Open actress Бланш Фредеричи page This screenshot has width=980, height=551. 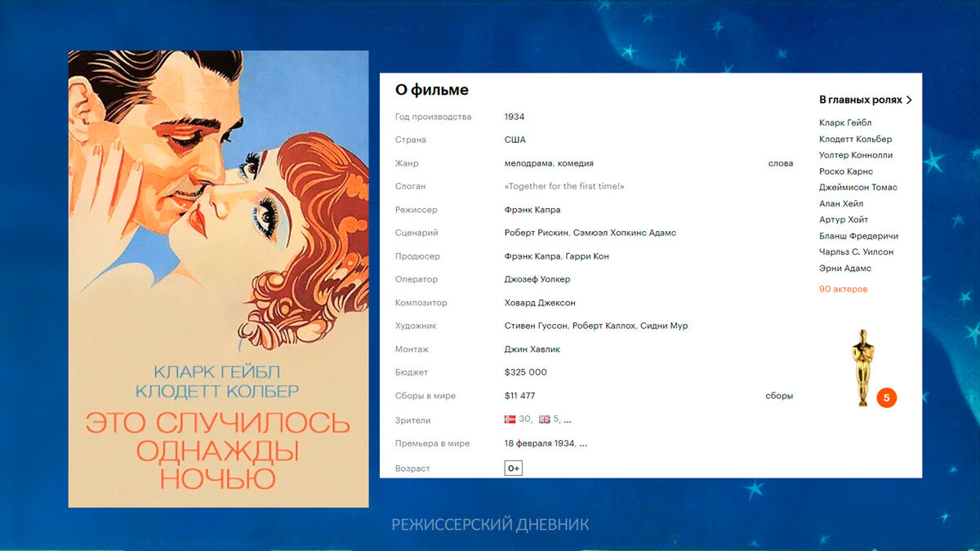click(x=858, y=236)
